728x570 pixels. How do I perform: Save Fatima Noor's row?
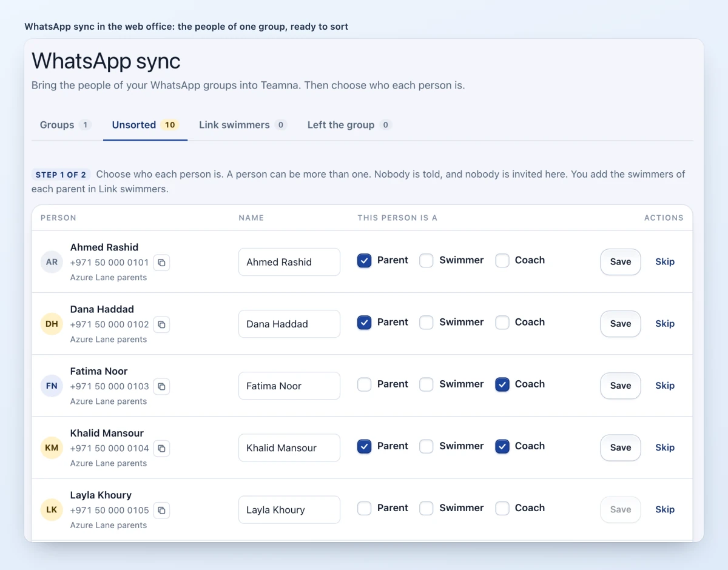pos(621,386)
